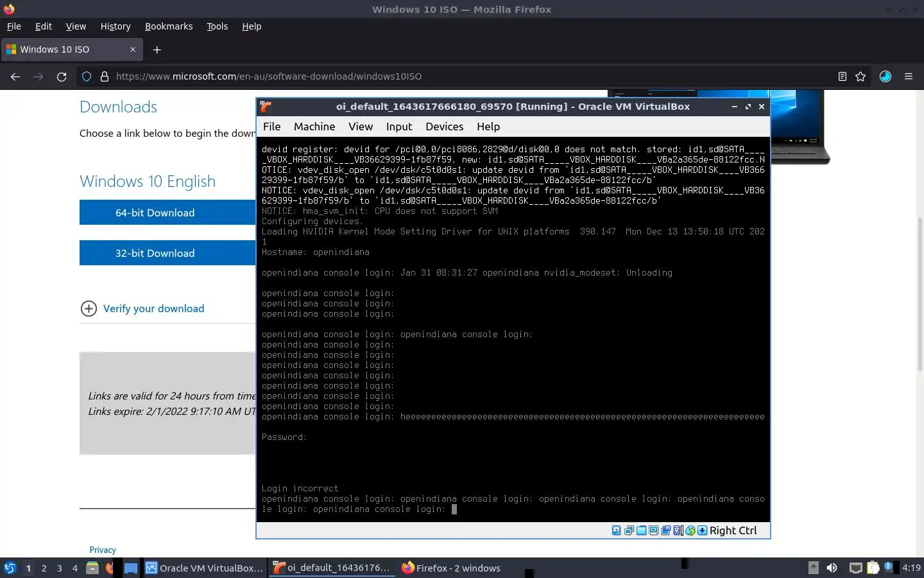
Task: Open removable media eject tray icon
Action: click(813, 568)
